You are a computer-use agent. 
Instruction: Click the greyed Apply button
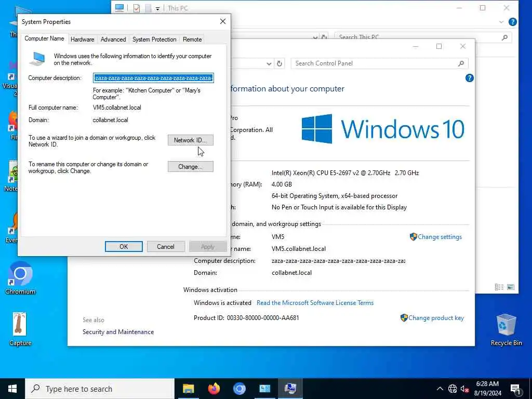tap(208, 247)
